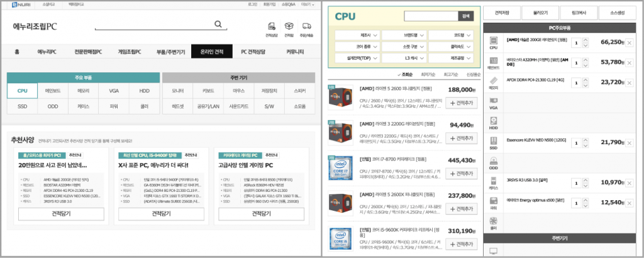Viewport: 644px width, 258px height.
Task: Select 메모리 icon in PC주요부품 panel
Action: click(x=493, y=81)
